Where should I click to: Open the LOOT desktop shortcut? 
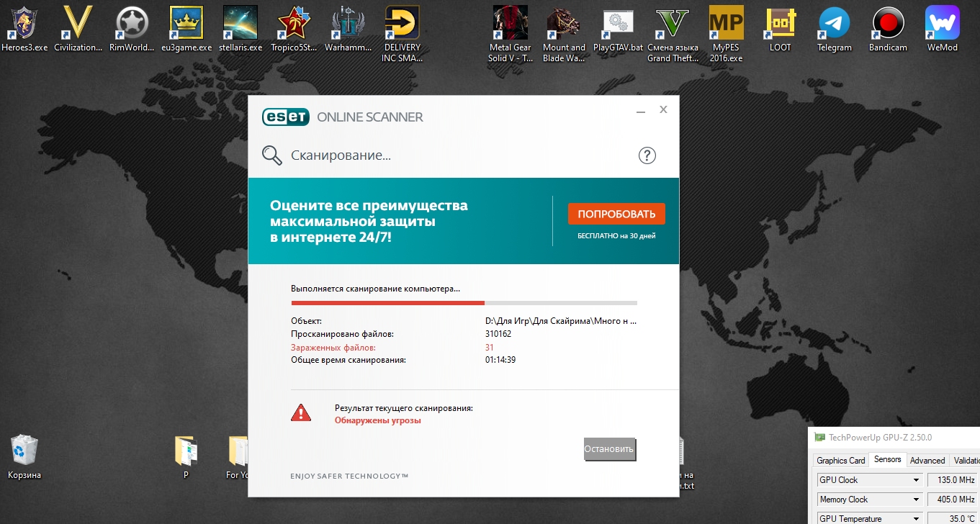pos(780,24)
